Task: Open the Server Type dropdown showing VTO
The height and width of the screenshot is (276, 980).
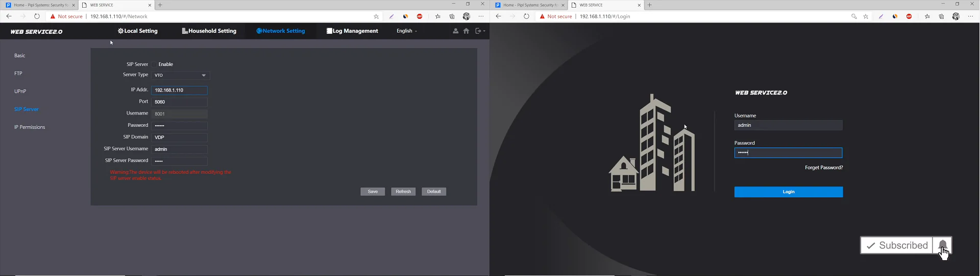Action: [180, 75]
